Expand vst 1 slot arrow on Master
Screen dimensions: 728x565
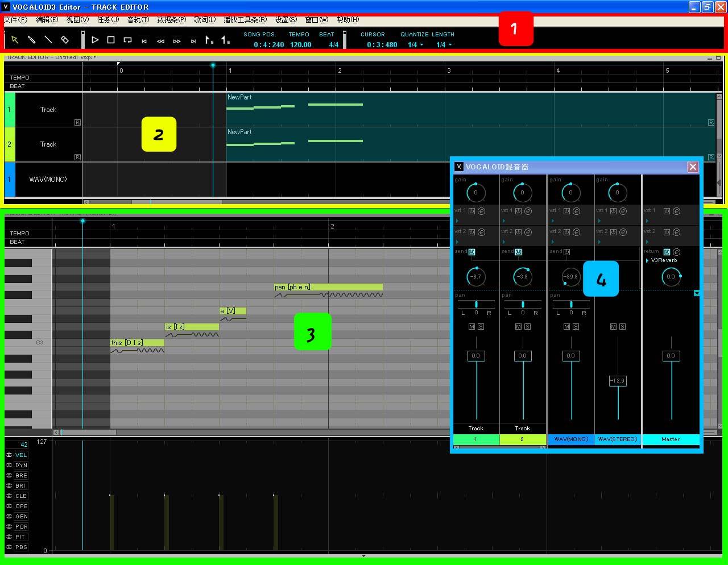[x=647, y=221]
